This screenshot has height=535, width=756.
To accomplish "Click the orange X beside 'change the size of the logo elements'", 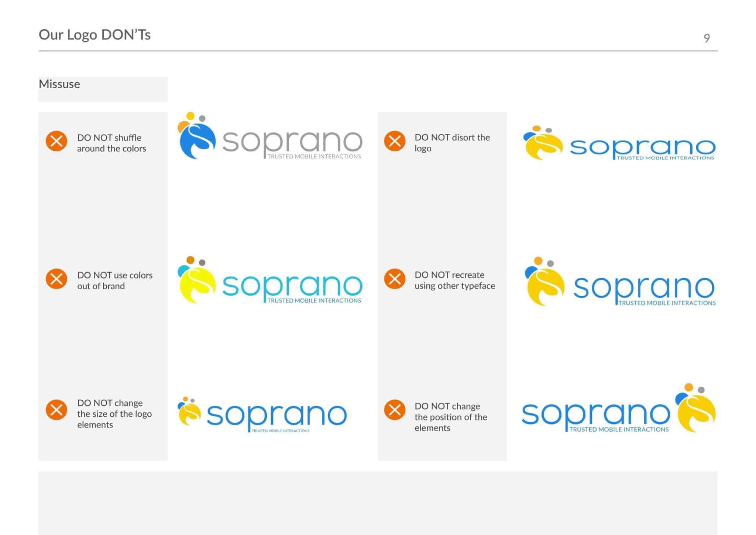I will pos(56,410).
